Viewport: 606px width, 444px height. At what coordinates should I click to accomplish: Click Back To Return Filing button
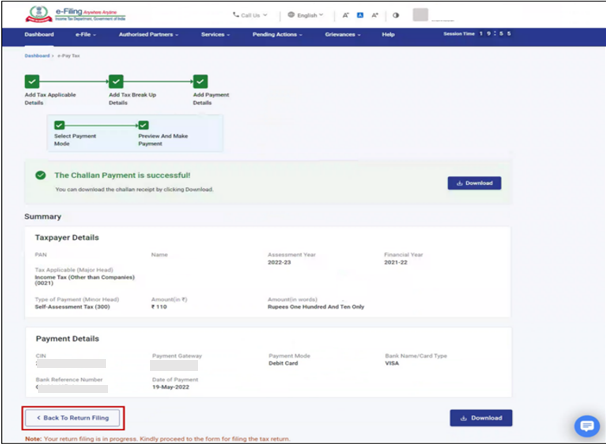click(x=72, y=417)
